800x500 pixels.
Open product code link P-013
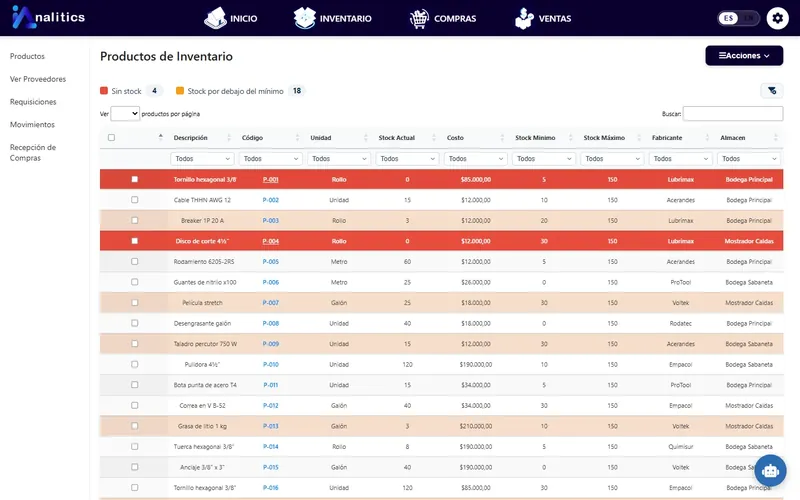270,426
